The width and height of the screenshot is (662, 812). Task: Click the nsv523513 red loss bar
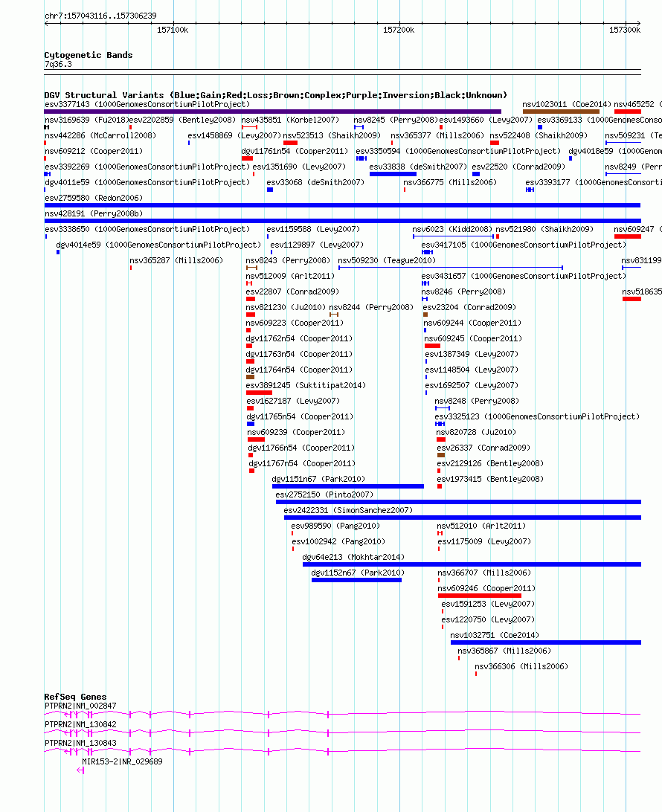(x=290, y=143)
